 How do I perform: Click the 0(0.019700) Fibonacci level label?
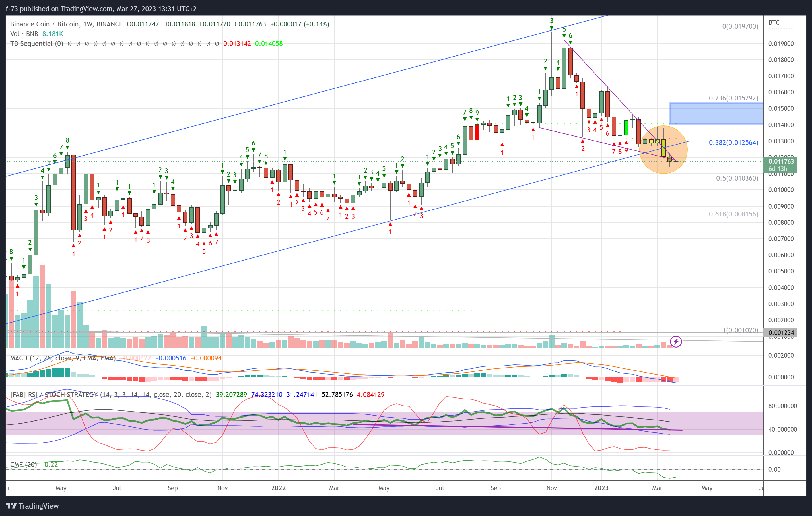740,26
